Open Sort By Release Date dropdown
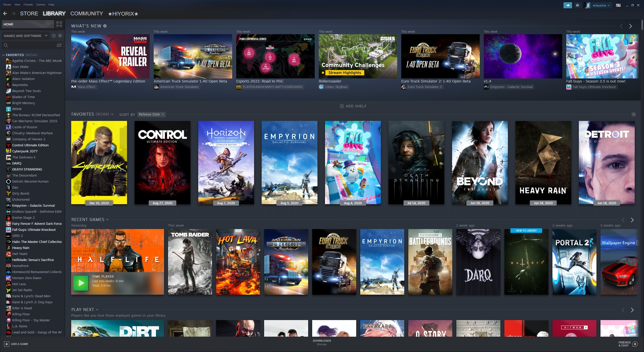This screenshot has width=644, height=352. [151, 114]
